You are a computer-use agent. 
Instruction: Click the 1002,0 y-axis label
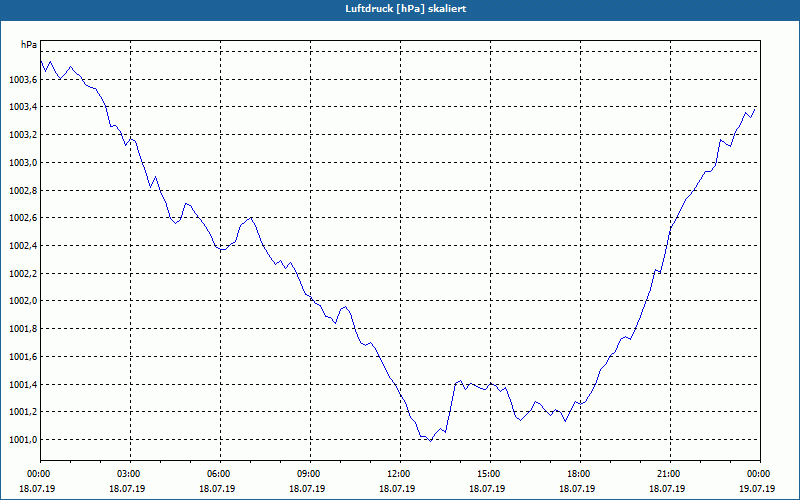(x=23, y=301)
